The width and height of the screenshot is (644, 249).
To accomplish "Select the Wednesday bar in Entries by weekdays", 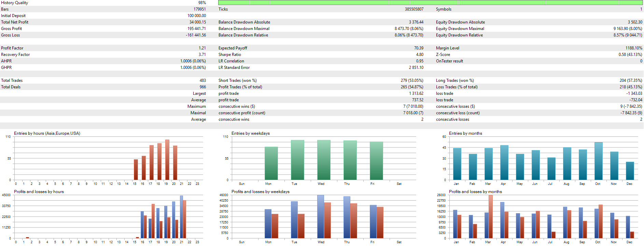I will point(323,160).
